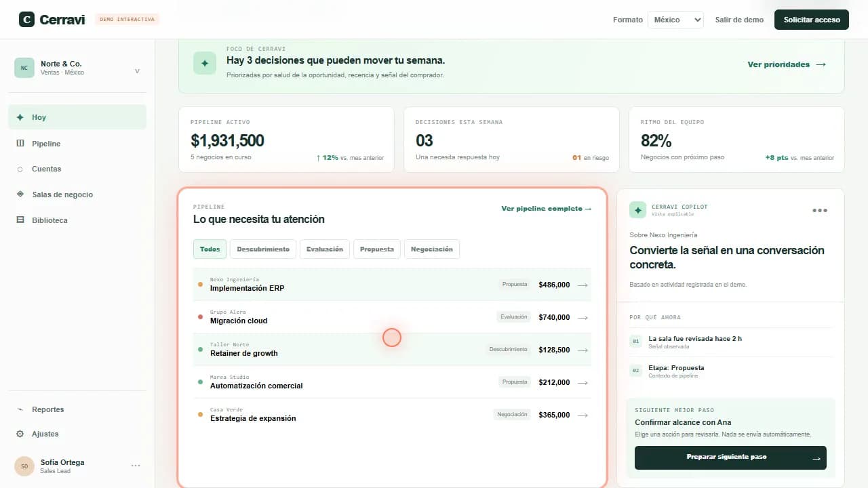Click the Decisiones esta semana 03 card

point(511,139)
